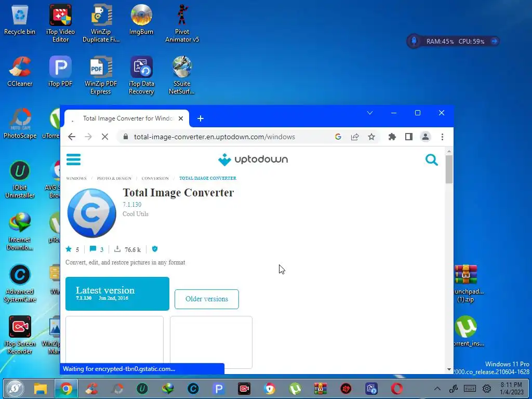Image resolution: width=532 pixels, height=399 pixels.
Task: Open ImgBurn desktop icon
Action: point(141,20)
